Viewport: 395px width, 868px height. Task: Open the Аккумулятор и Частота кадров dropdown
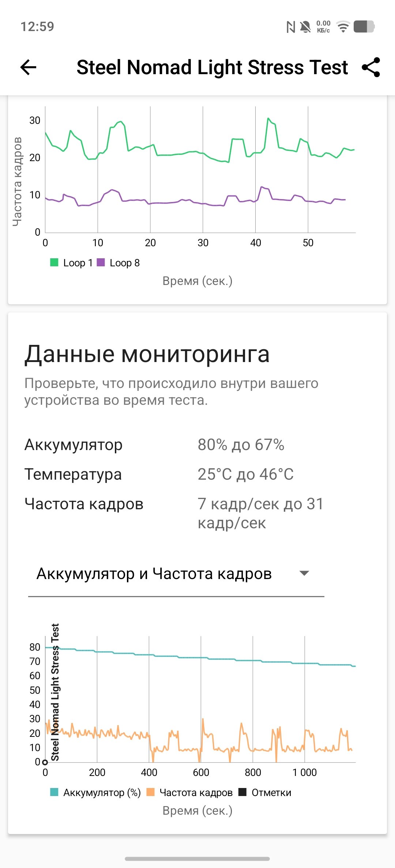[x=154, y=574]
